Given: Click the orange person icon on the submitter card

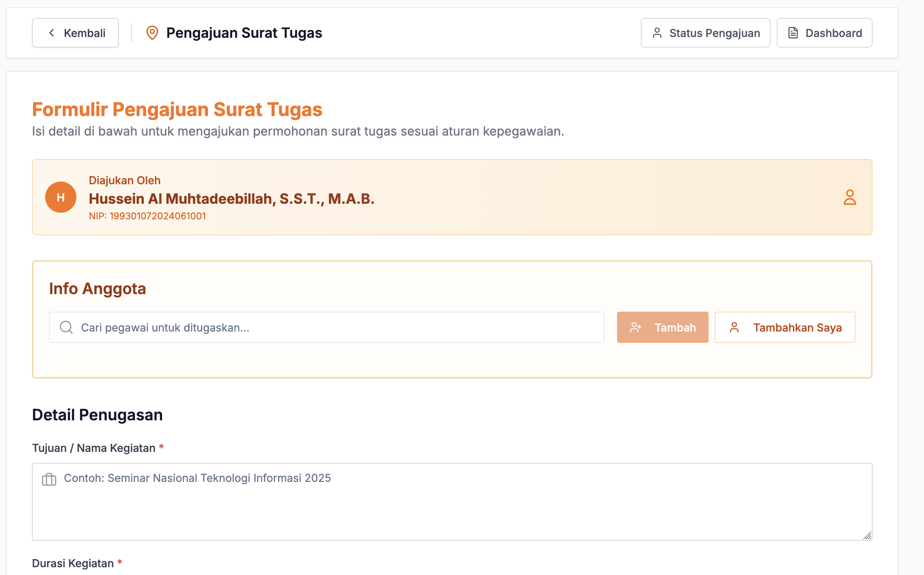Looking at the screenshot, I should point(850,198).
